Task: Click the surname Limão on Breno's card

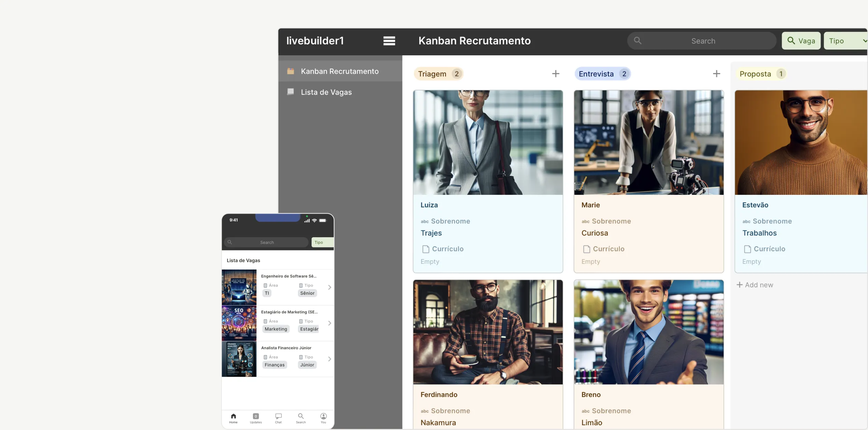Action: pyautogui.click(x=592, y=423)
